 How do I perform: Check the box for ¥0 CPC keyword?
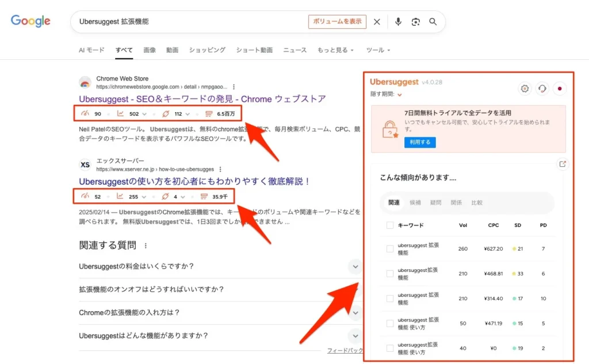coord(390,348)
